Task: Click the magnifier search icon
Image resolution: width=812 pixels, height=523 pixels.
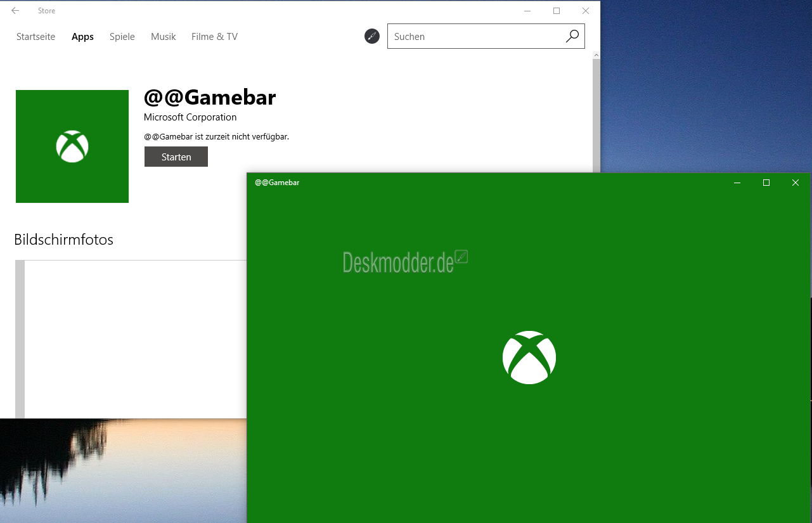Action: [572, 36]
